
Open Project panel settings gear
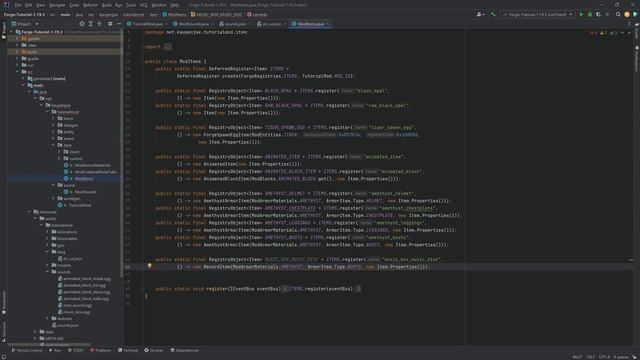tap(110, 24)
